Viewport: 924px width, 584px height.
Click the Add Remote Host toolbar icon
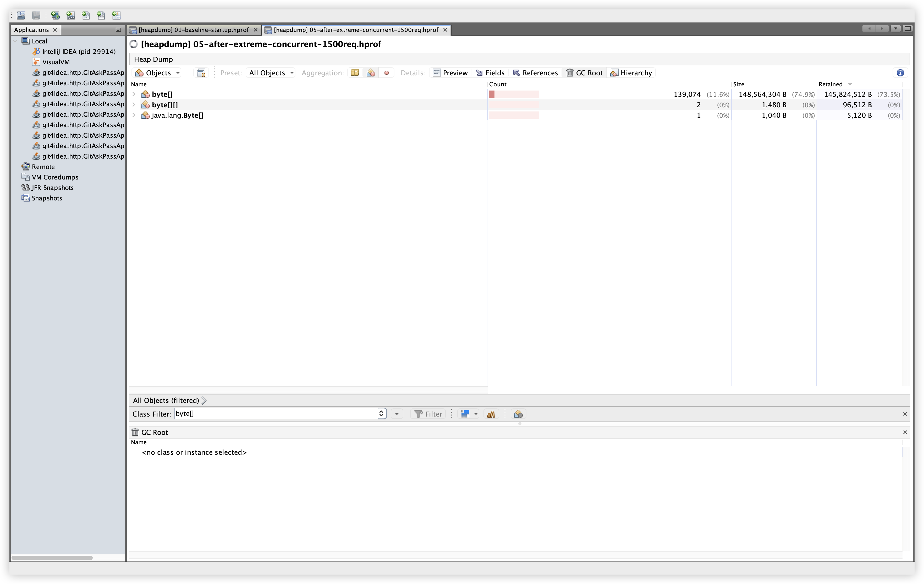click(x=55, y=15)
